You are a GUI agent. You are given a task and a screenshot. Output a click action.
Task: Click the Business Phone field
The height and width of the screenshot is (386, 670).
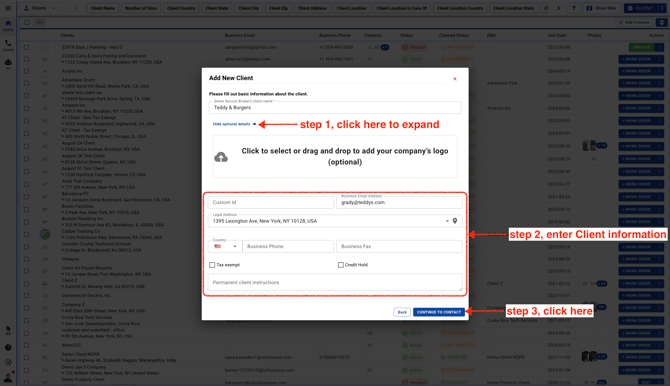(x=288, y=246)
